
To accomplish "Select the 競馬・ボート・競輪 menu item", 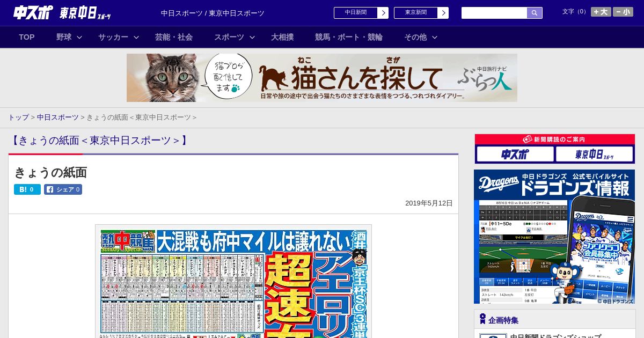I will [349, 37].
